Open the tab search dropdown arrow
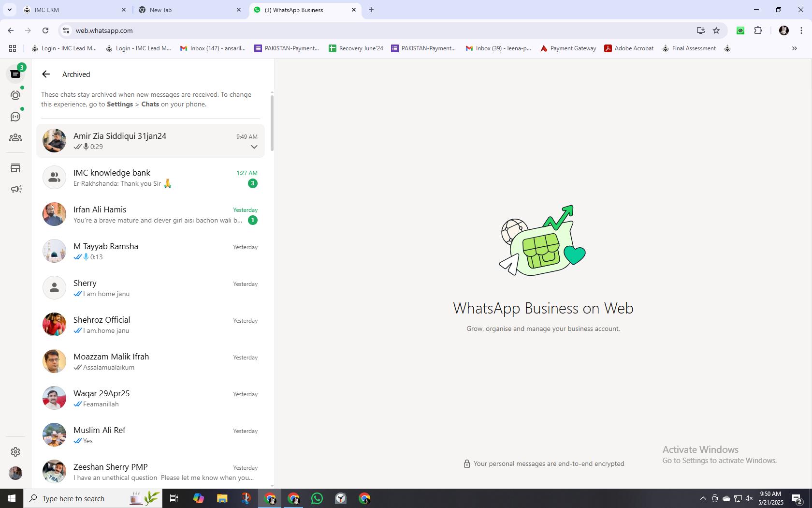 pos(9,10)
